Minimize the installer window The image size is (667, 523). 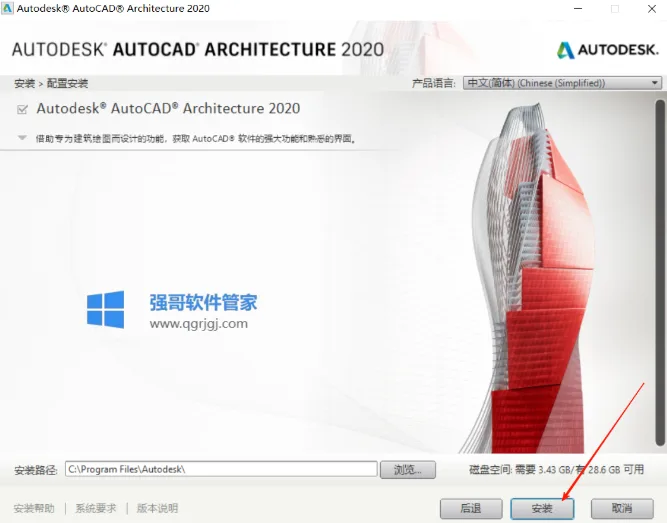click(x=578, y=9)
